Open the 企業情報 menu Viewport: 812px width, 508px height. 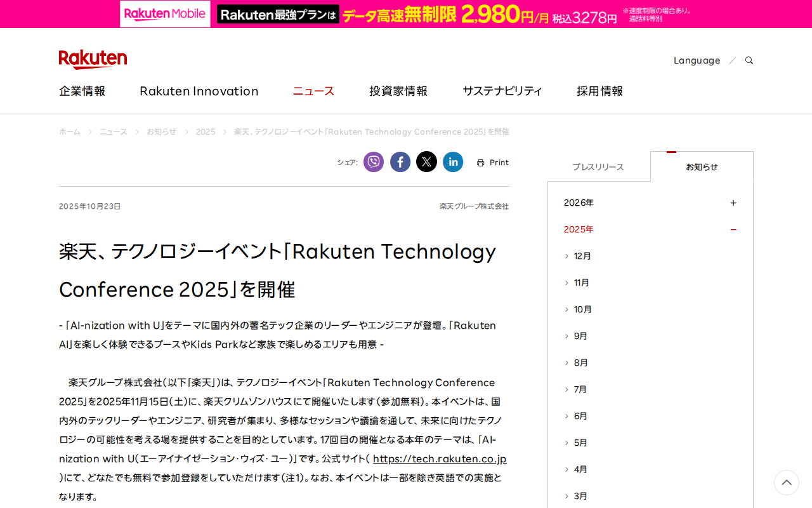pos(82,91)
